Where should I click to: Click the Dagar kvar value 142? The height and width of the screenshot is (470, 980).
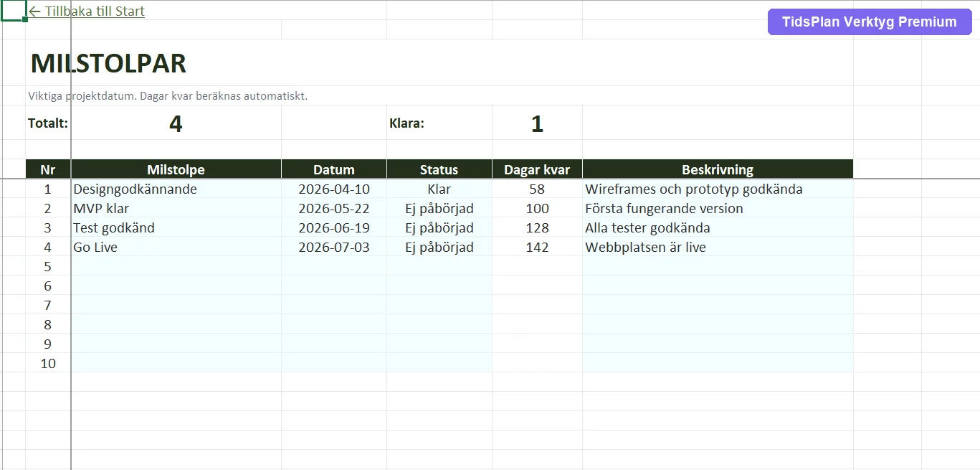(537, 247)
